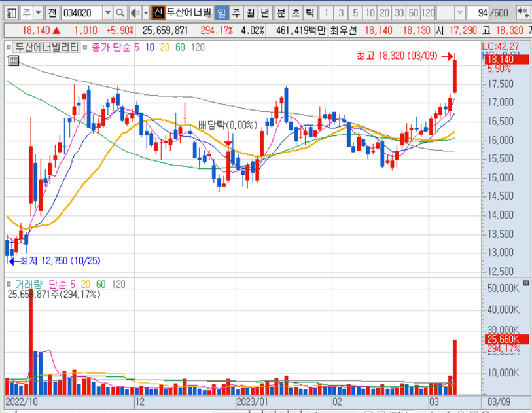Click the 최우선 best quote label
The image size is (532, 413).
pos(344,31)
